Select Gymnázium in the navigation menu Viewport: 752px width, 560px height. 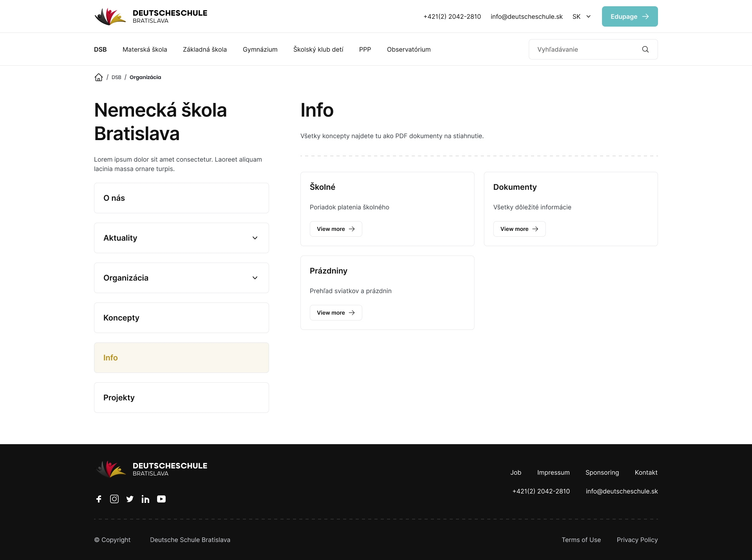pos(260,49)
